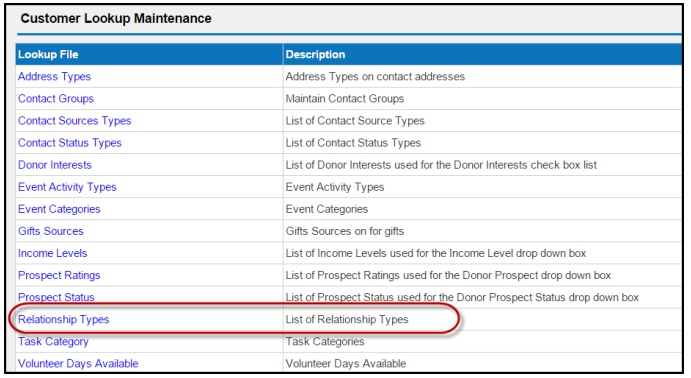Select the Prospect Ratings link
The height and width of the screenshot is (378, 691).
click(x=59, y=275)
